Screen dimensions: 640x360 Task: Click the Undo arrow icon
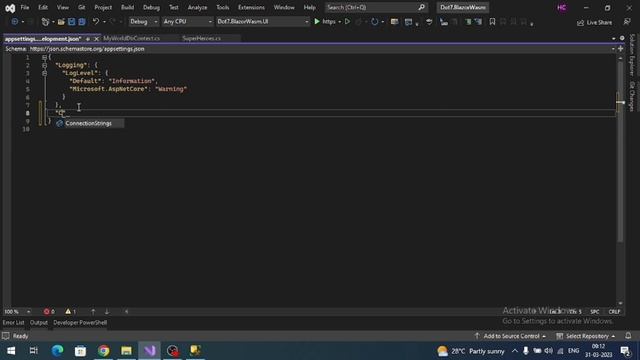tap(96, 22)
